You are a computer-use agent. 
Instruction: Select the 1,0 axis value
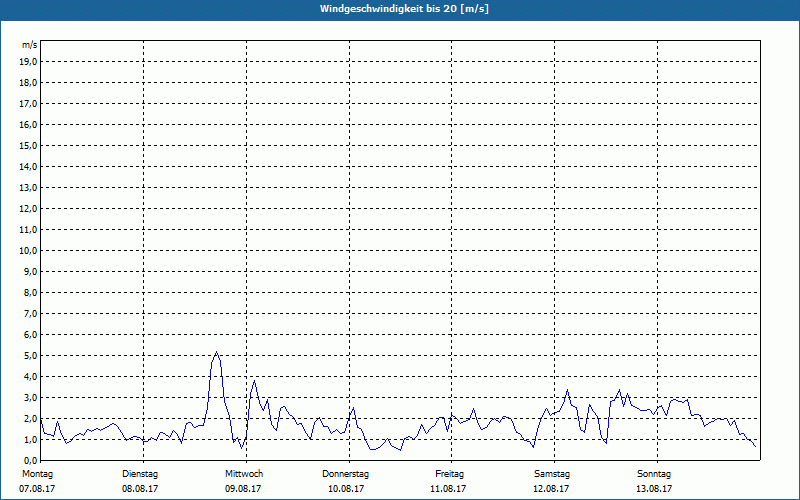tap(31, 439)
